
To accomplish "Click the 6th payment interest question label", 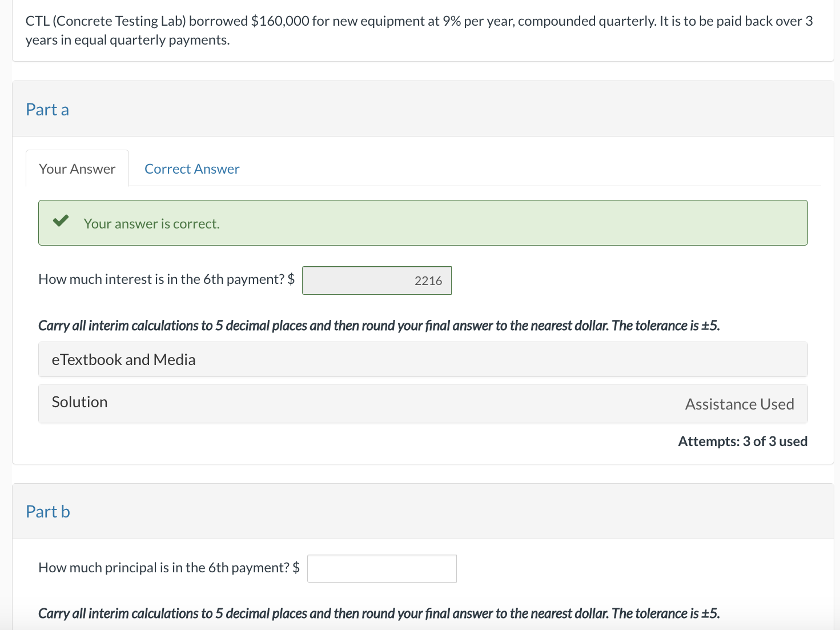I will click(x=161, y=279).
